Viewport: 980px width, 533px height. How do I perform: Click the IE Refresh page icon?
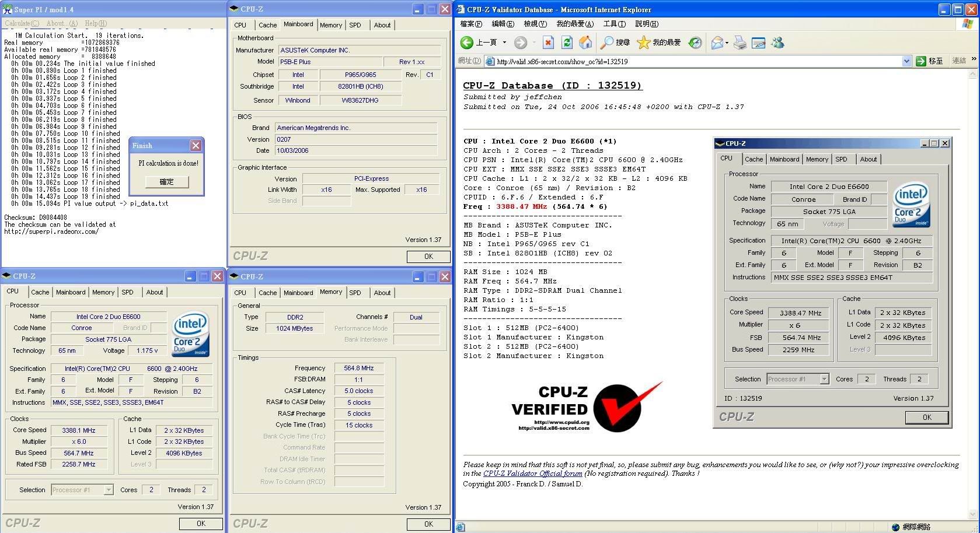567,43
